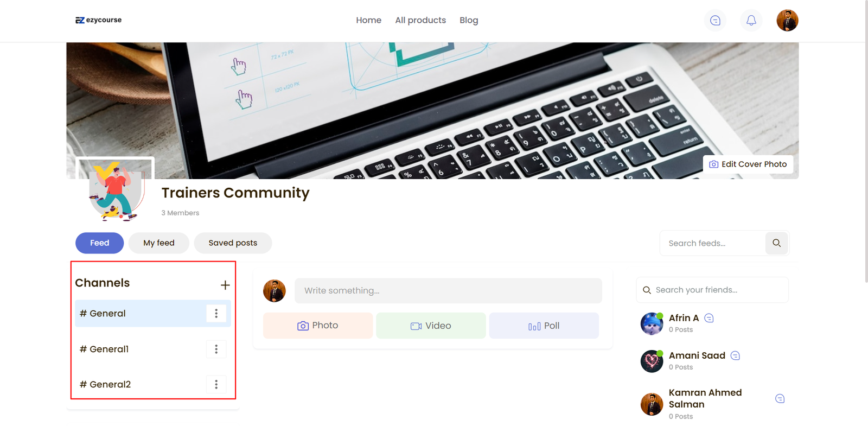Open the messages chat icon in header
Image resolution: width=868 pixels, height=426 pixels.
(715, 21)
